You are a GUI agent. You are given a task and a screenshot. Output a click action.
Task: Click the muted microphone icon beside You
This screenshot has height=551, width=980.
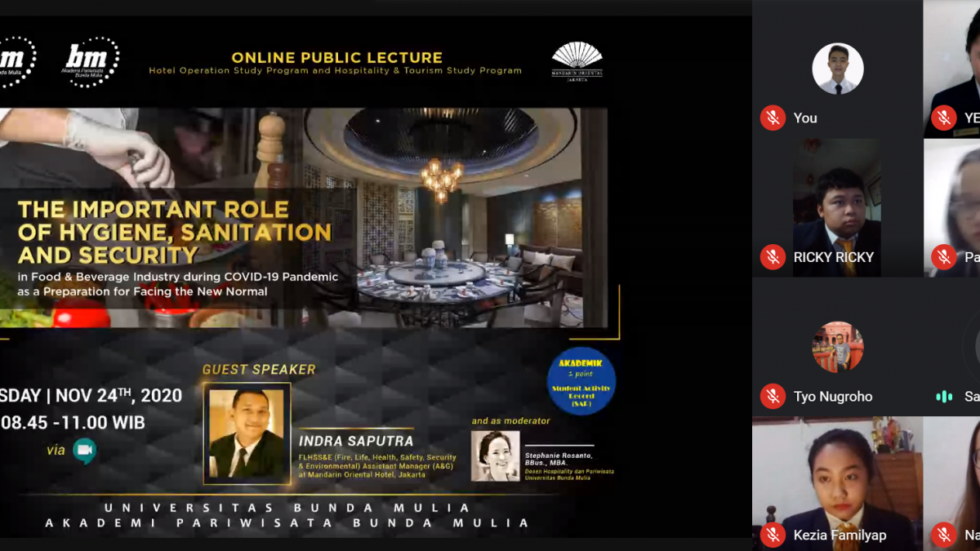tap(773, 118)
